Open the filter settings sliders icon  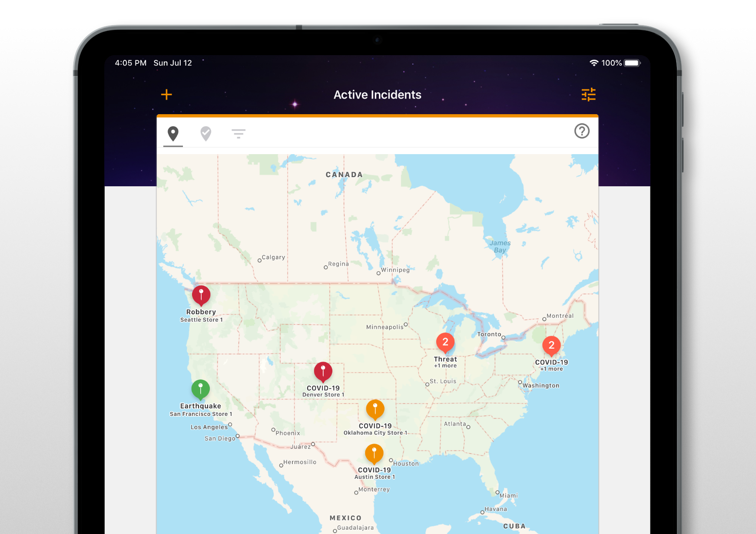pyautogui.click(x=588, y=95)
